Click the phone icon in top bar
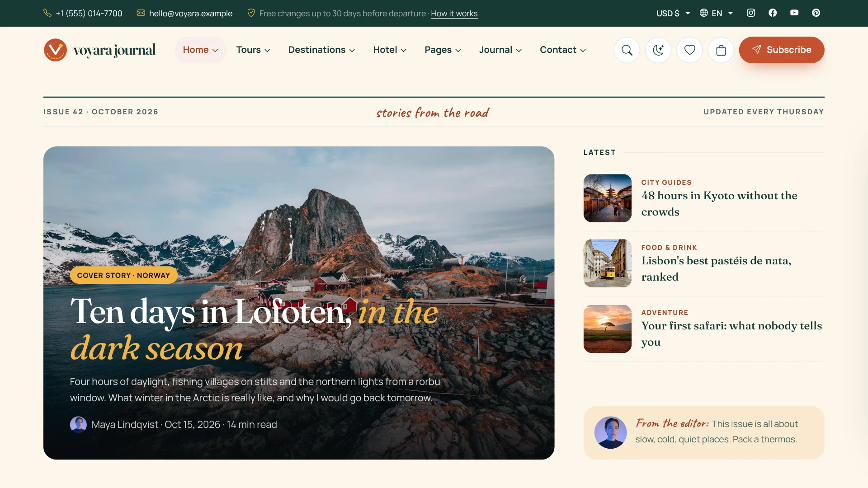Image resolution: width=868 pixels, height=488 pixels. (x=47, y=13)
